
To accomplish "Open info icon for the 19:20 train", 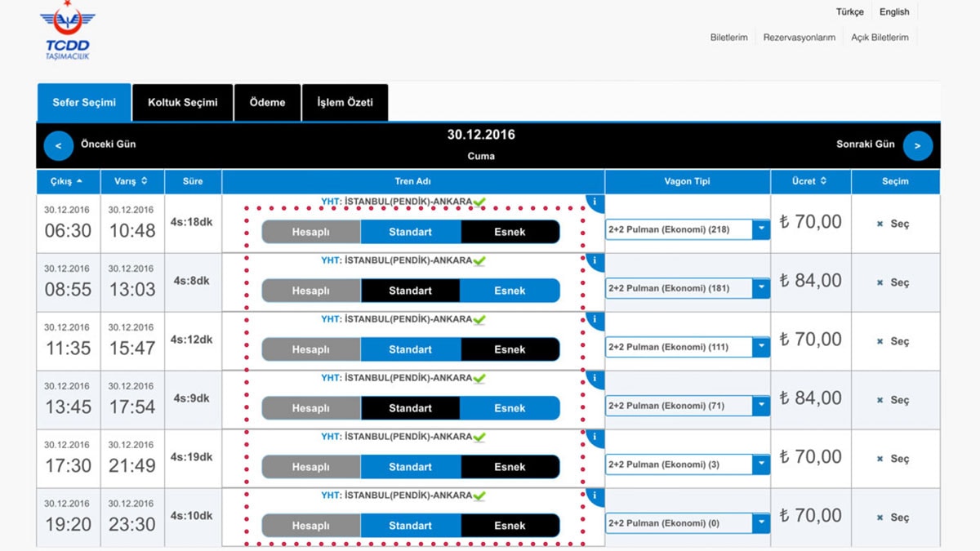I will (595, 496).
